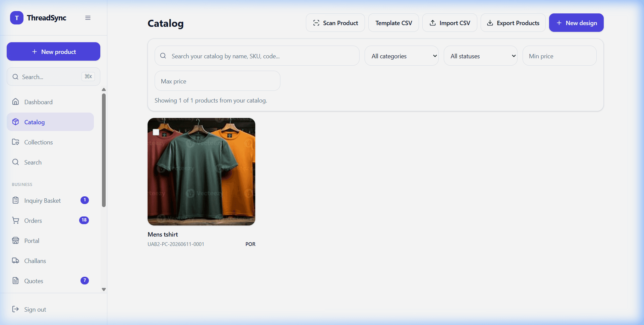Focus the sidebar Search... quick search box
This screenshot has width=644, height=325.
pyautogui.click(x=53, y=77)
